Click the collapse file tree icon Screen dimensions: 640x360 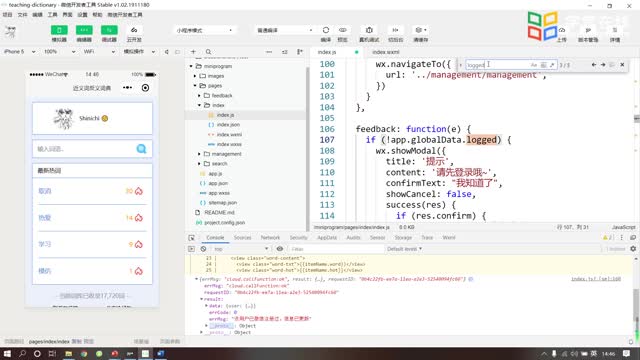tap(300, 52)
